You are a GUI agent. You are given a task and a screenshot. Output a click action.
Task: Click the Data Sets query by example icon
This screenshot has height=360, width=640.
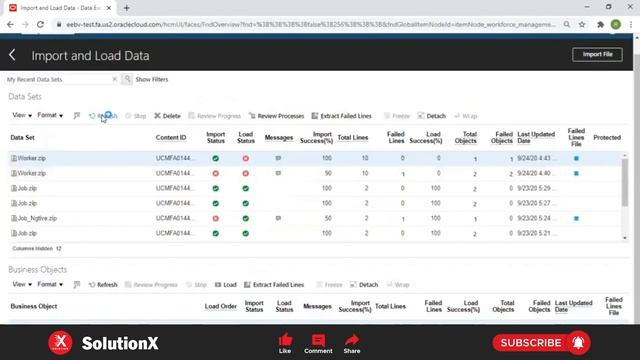(x=76, y=116)
